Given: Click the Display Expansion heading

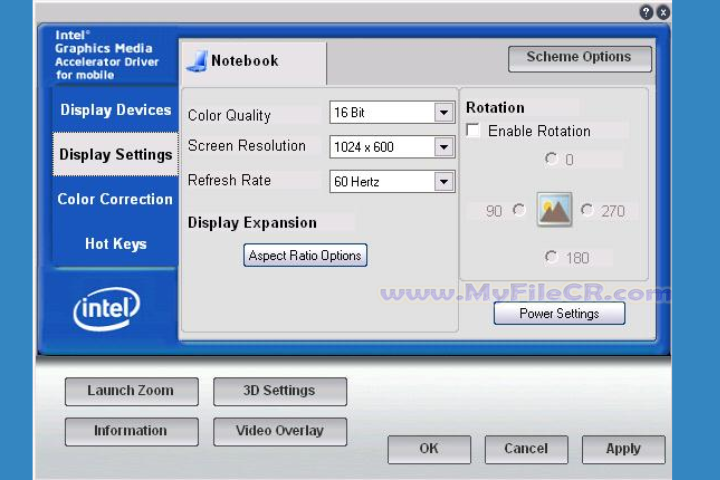Looking at the screenshot, I should [252, 223].
